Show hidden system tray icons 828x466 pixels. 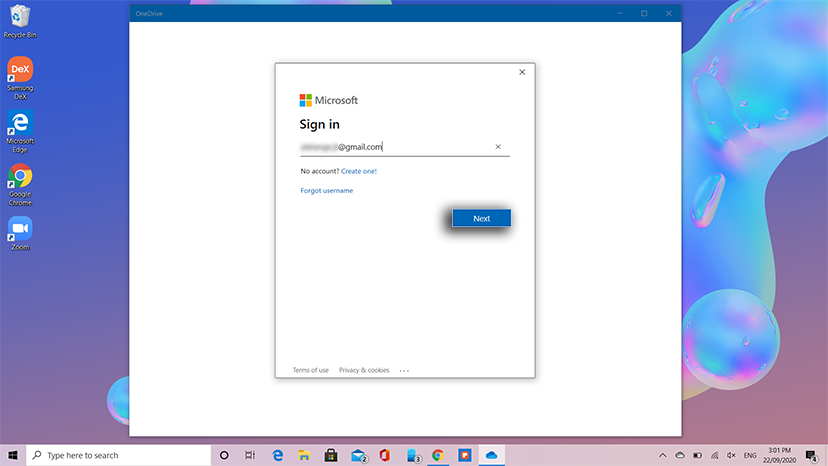tap(662, 455)
